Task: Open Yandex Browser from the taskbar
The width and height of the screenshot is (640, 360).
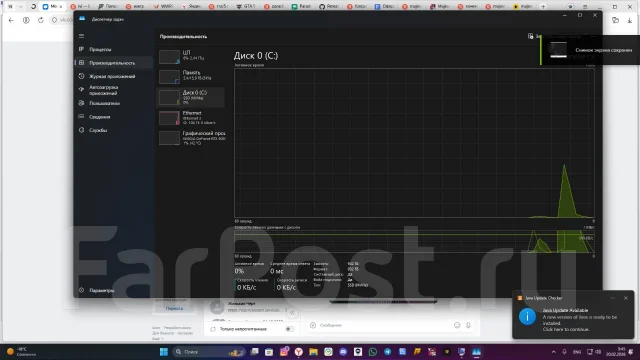Action: [x=299, y=352]
